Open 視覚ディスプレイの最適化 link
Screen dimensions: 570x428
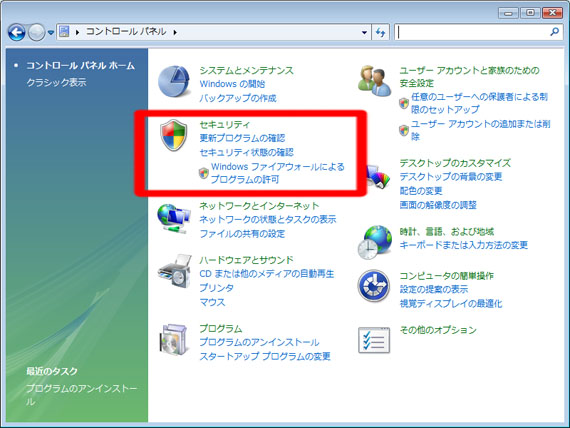pyautogui.click(x=451, y=304)
